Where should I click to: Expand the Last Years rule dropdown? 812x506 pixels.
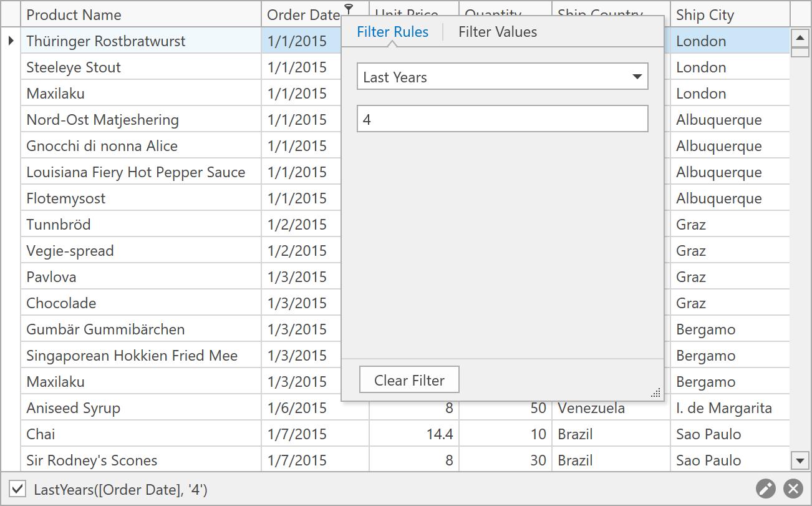[637, 77]
